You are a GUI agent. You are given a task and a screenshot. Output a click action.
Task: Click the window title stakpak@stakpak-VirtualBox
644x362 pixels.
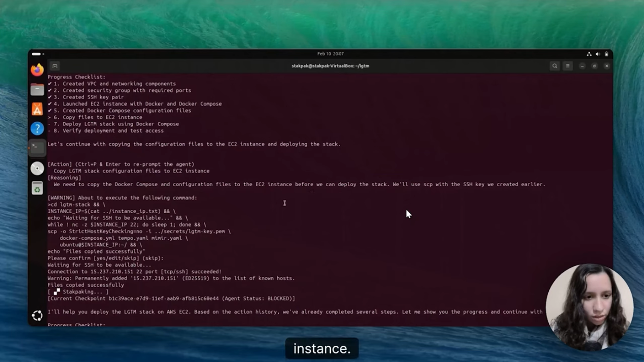(330, 66)
